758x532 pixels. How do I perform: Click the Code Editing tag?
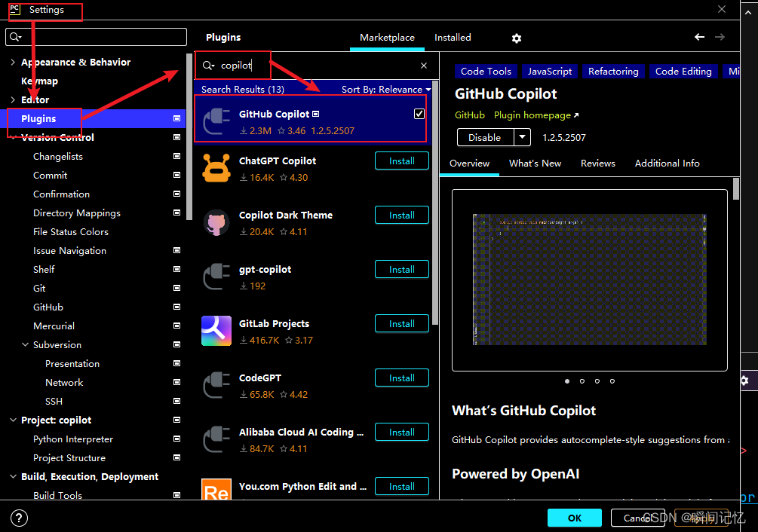pyautogui.click(x=683, y=71)
